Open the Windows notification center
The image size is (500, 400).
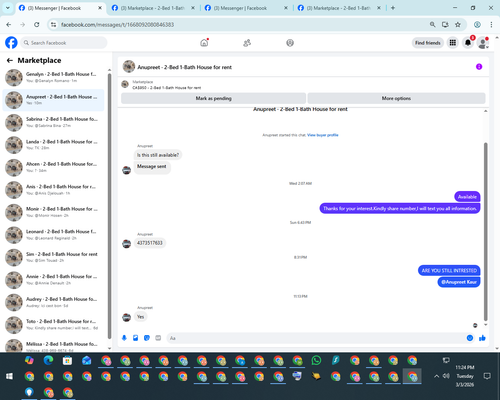tap(487, 376)
